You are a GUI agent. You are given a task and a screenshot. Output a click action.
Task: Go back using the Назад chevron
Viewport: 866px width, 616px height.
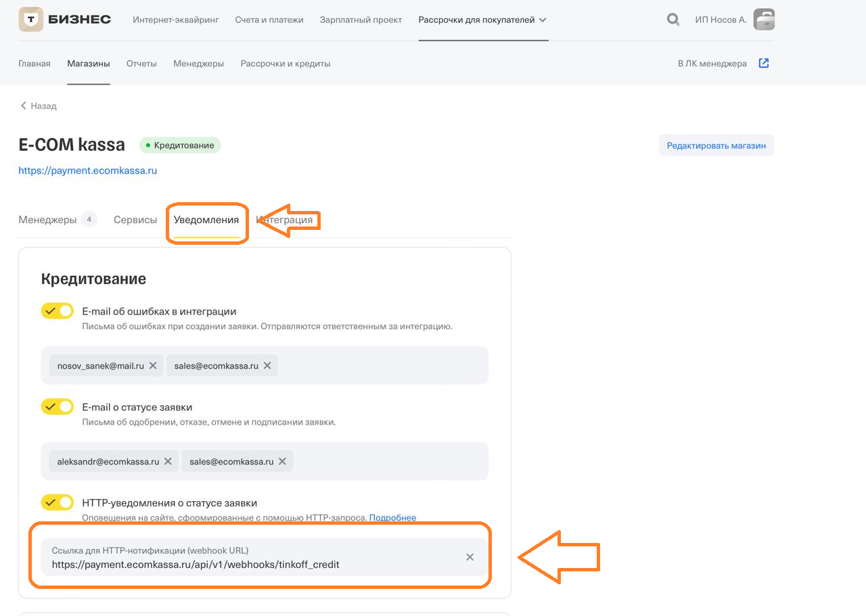coord(24,106)
